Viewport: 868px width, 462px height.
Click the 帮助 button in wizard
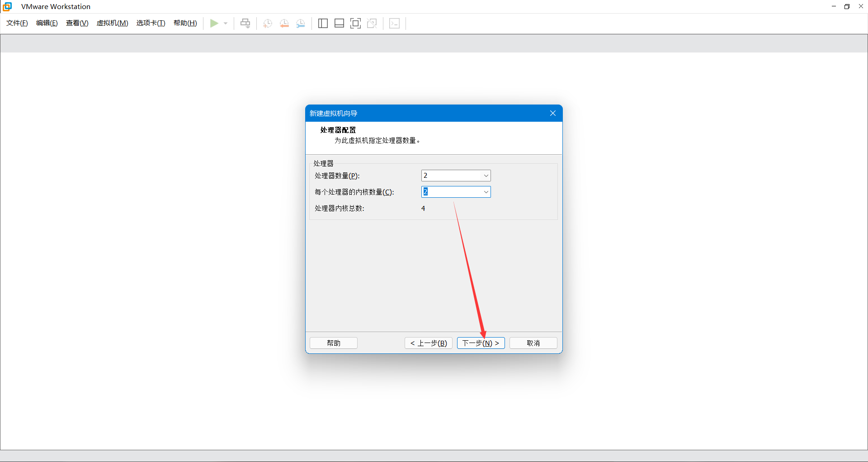coord(334,343)
